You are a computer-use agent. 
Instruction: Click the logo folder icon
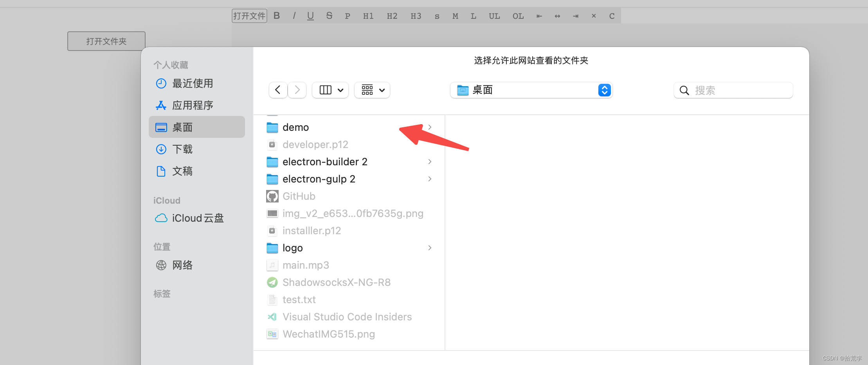[x=272, y=248]
